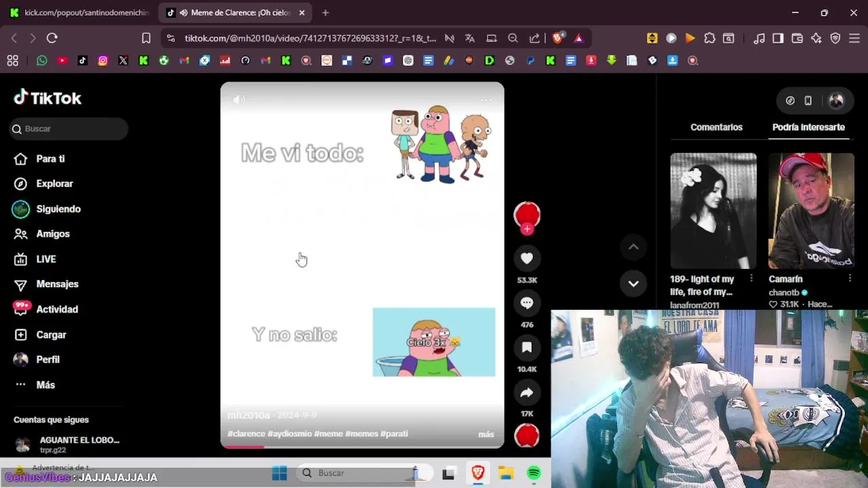Open Camarín recommended video thumbnail
Viewport: 868px width, 488px height.
(x=811, y=211)
